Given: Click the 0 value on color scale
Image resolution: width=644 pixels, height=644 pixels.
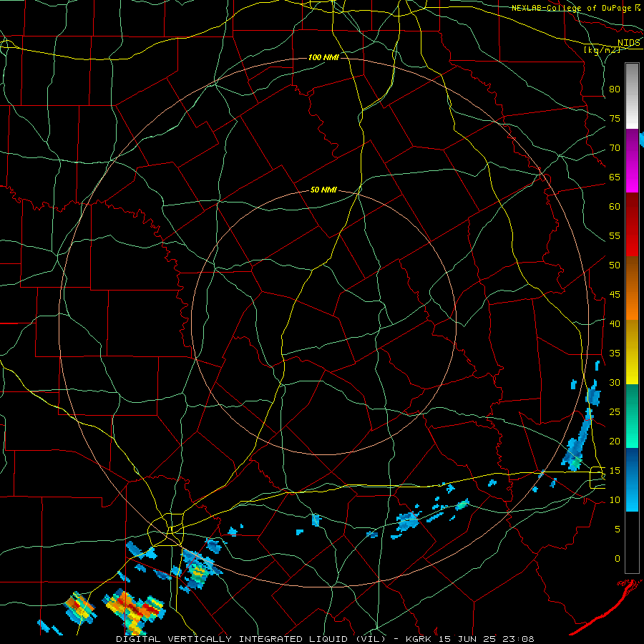Looking at the screenshot, I should tap(618, 559).
